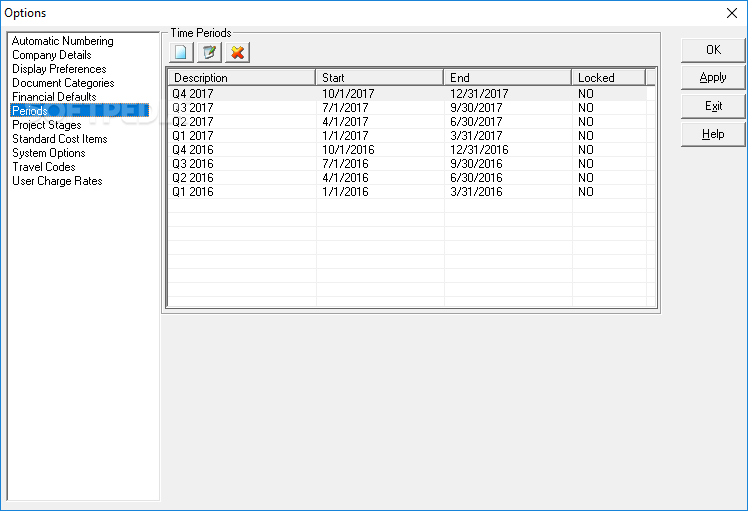The width and height of the screenshot is (748, 511).
Task: Select the Q3 2016 period row
Action: click(408, 164)
